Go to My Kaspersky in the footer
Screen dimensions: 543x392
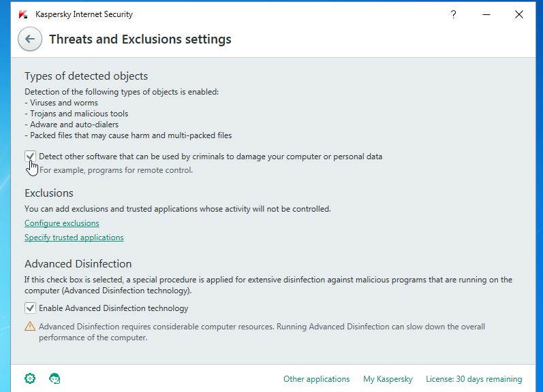pos(387,379)
